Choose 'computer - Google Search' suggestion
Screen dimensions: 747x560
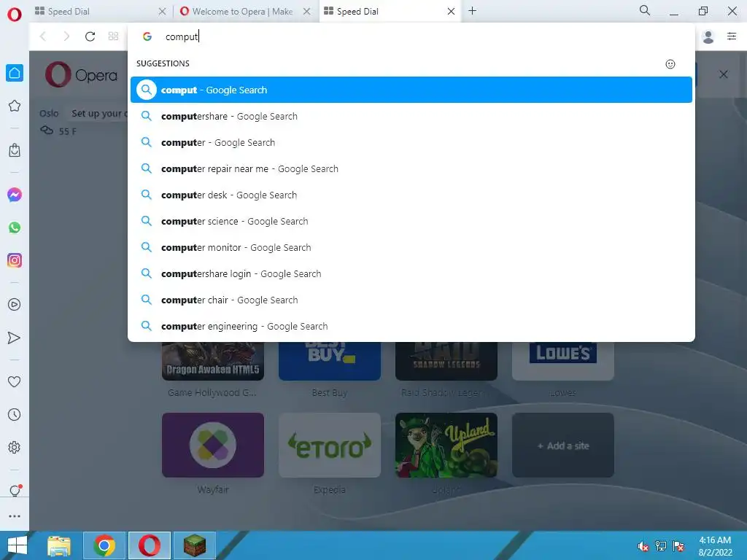pyautogui.click(x=411, y=142)
